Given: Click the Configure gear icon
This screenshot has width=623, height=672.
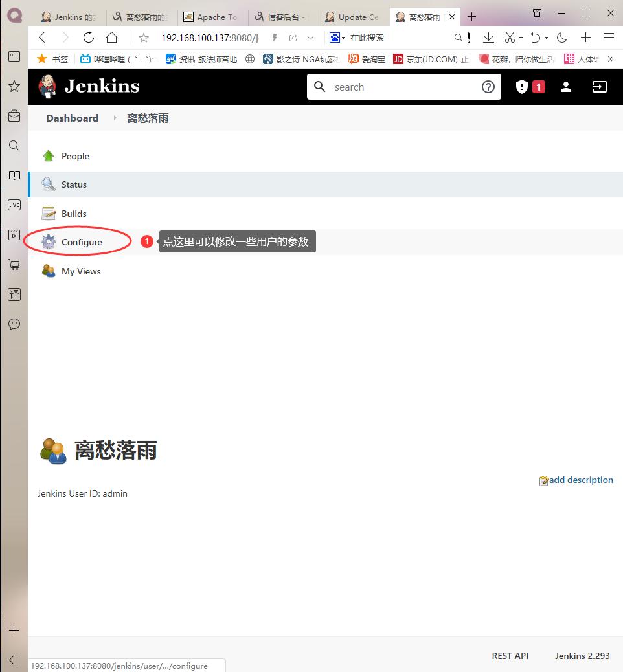Looking at the screenshot, I should pos(49,242).
